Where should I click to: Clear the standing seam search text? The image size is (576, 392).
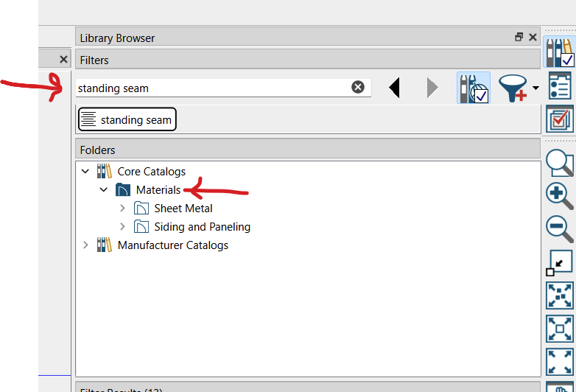(357, 88)
